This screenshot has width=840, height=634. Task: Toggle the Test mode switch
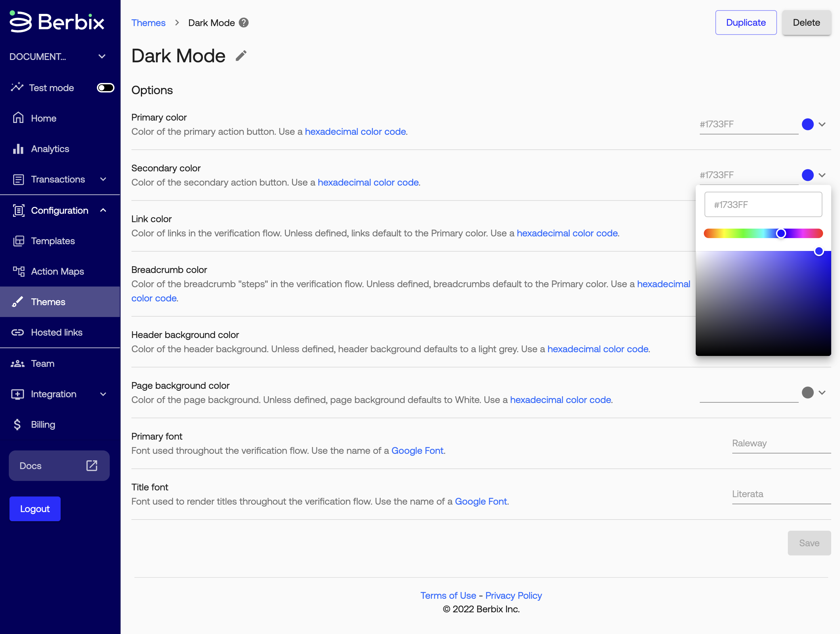(105, 88)
